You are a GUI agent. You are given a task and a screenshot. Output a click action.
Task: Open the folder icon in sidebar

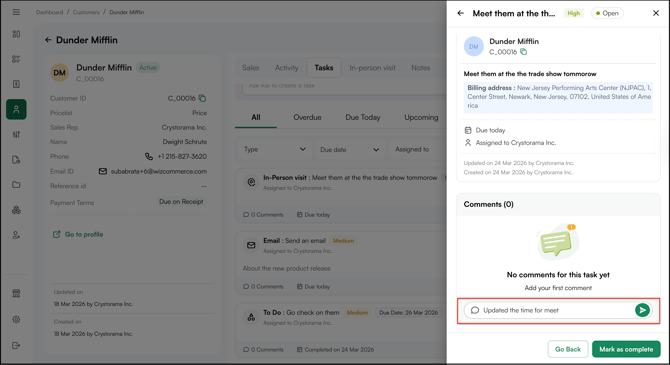point(16,185)
